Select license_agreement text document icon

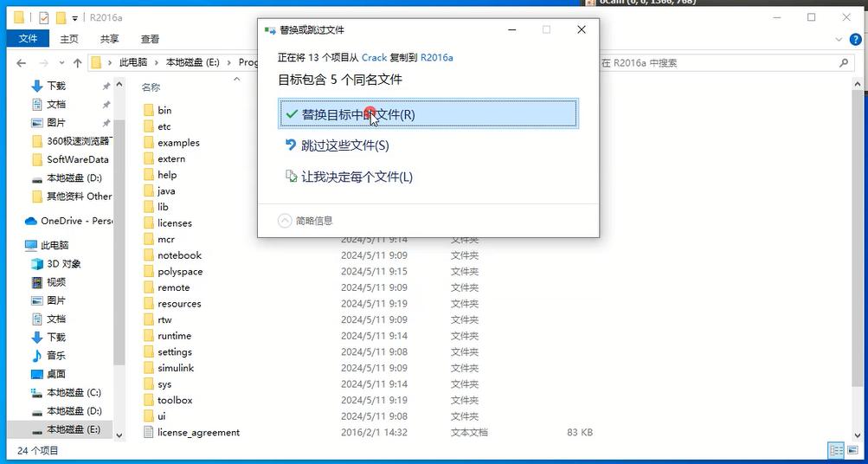click(148, 432)
